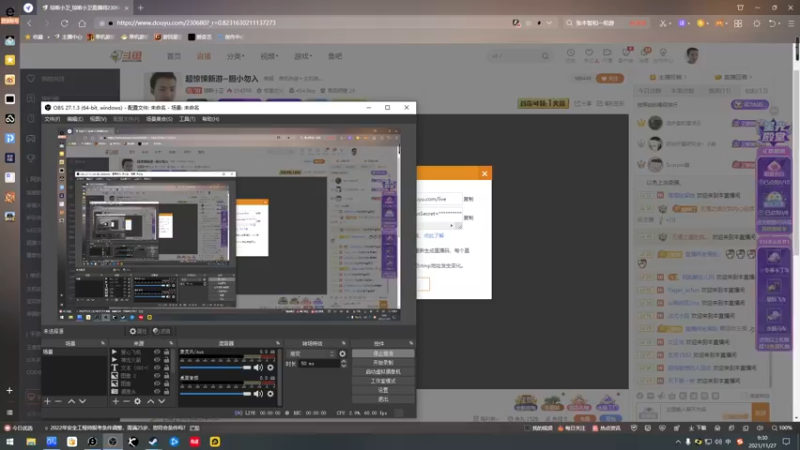Screen dimensions: 800x450
Task: Open 工具(T) menu in OBS
Action: tap(187, 119)
